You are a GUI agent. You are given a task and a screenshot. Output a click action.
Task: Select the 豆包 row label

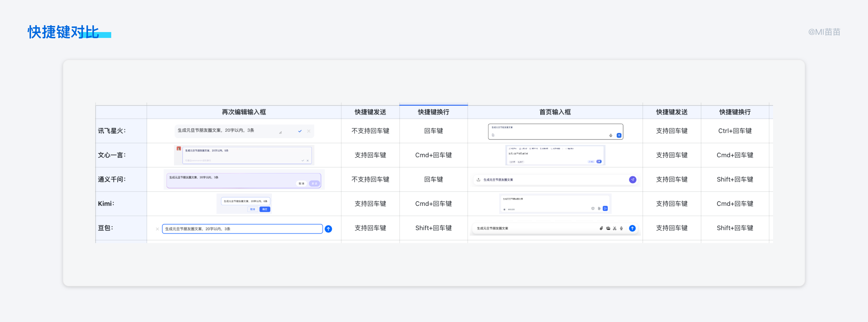pyautogui.click(x=106, y=228)
